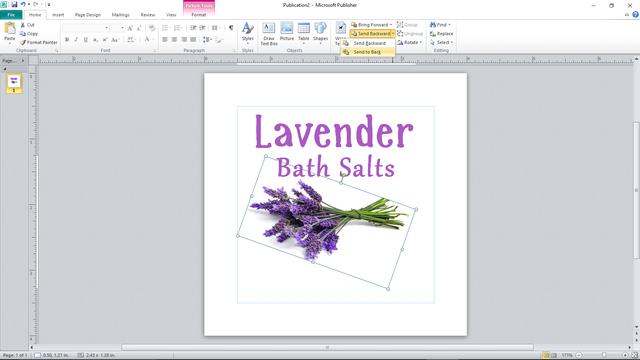Open the Shapes gallery dropdown

point(320,33)
